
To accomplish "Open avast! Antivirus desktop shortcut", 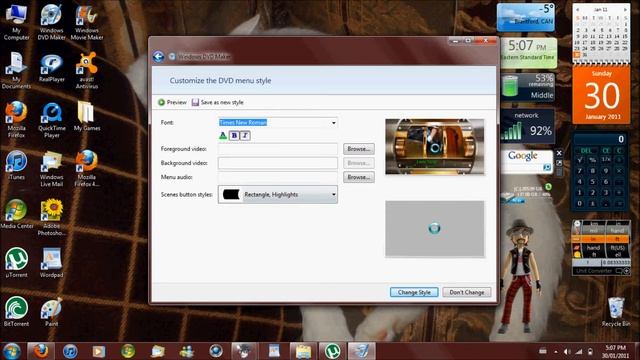I will [x=87, y=71].
